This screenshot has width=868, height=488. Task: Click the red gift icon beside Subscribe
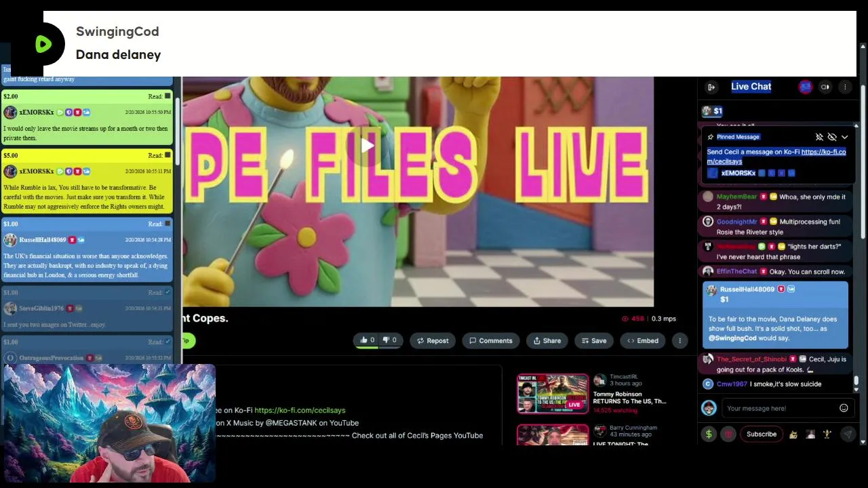pyautogui.click(x=728, y=434)
